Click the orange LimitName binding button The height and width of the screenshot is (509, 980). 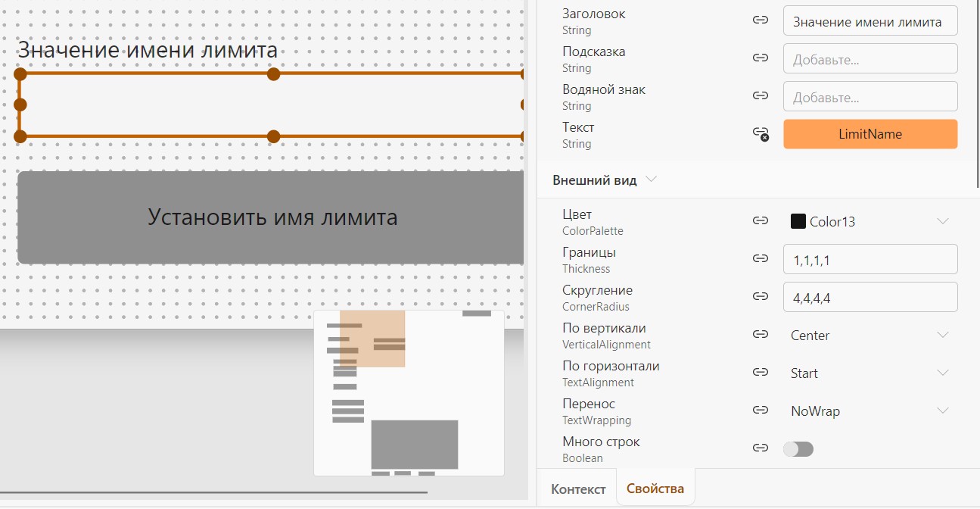click(x=870, y=134)
